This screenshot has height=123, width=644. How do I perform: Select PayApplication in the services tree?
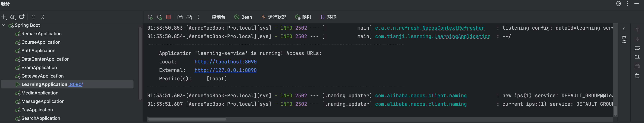click(37, 110)
